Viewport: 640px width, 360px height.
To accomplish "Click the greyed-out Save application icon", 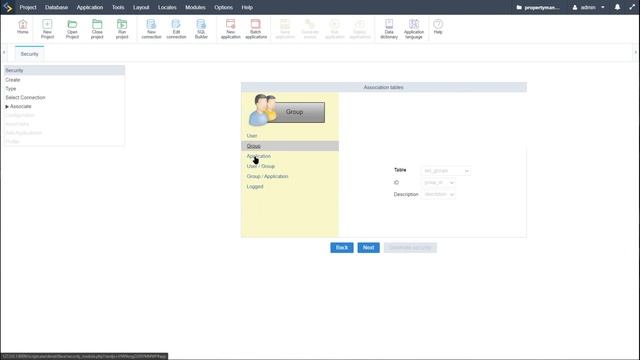I will (x=285, y=29).
